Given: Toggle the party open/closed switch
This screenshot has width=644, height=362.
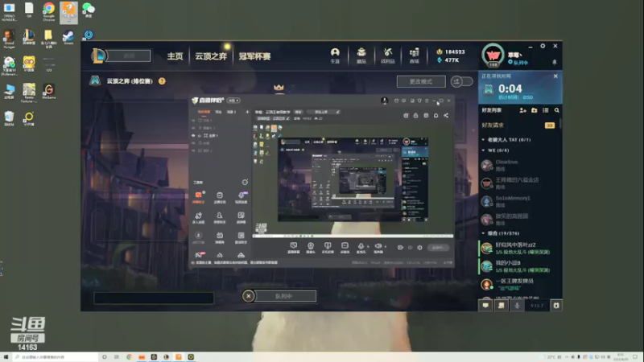Looking at the screenshot, I should point(461,81).
